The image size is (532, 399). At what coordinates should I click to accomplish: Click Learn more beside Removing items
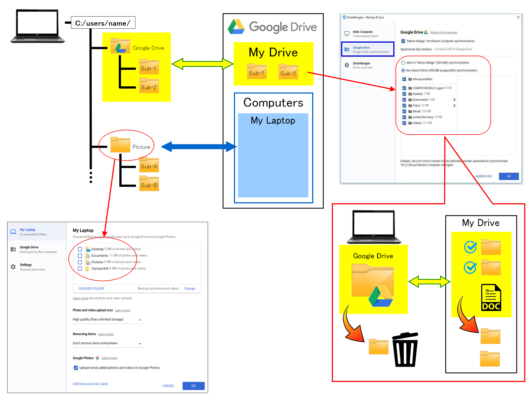coord(106,334)
